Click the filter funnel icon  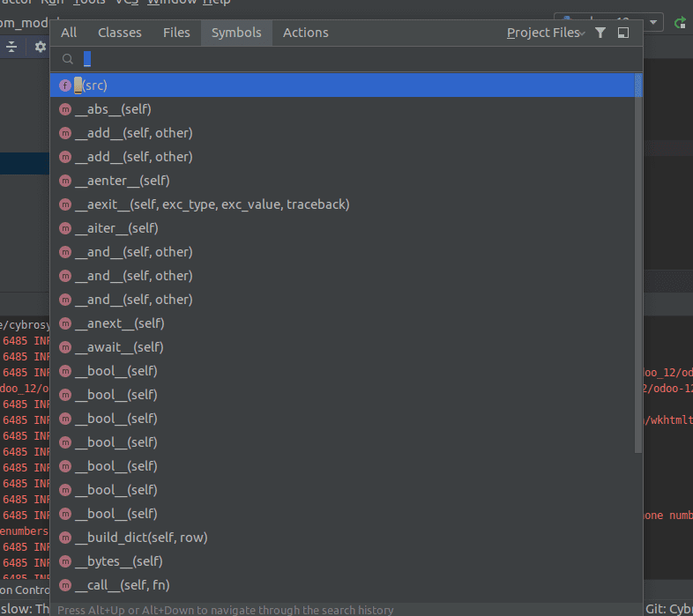click(x=600, y=33)
